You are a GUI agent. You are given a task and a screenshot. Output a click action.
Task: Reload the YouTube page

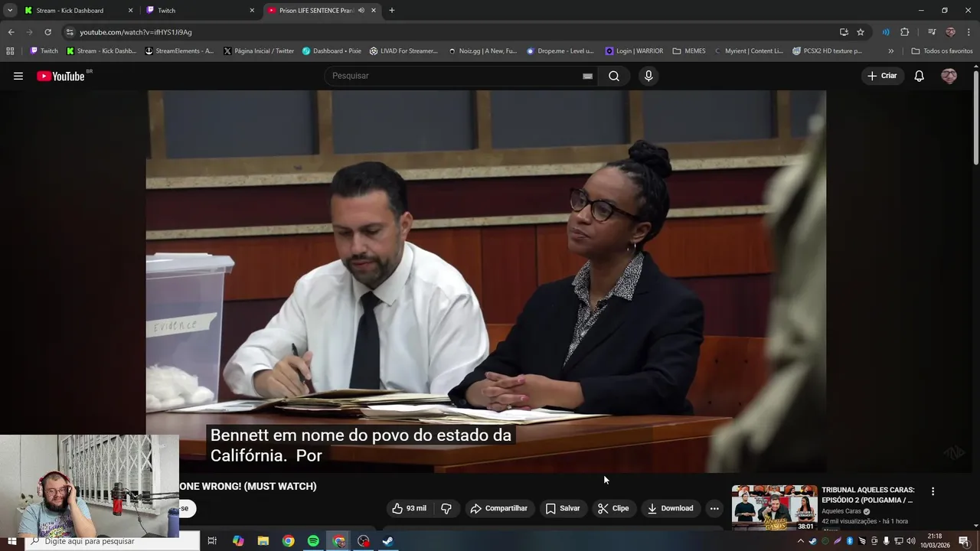tap(47, 32)
